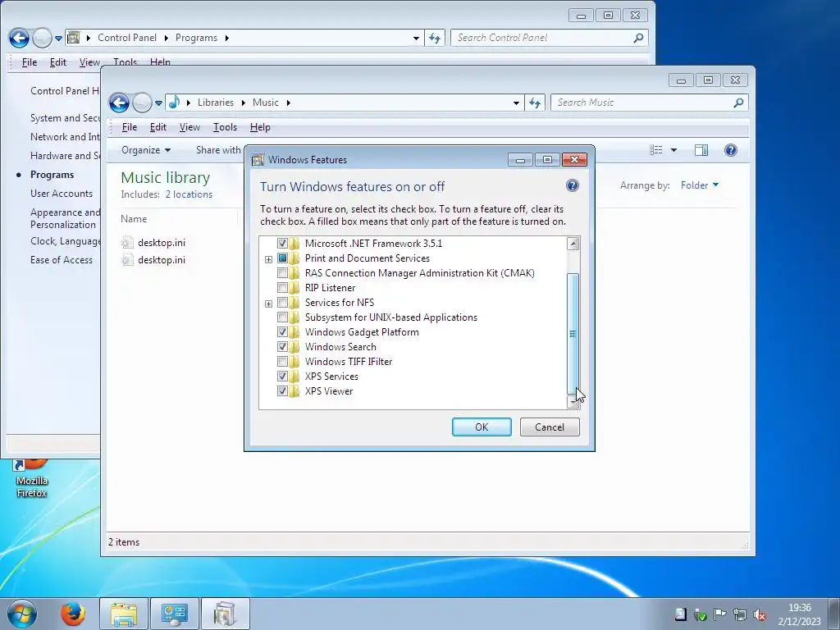Screen dimensions: 840x630
Task: Click the change view icon in Music toolbar
Action: coord(655,150)
